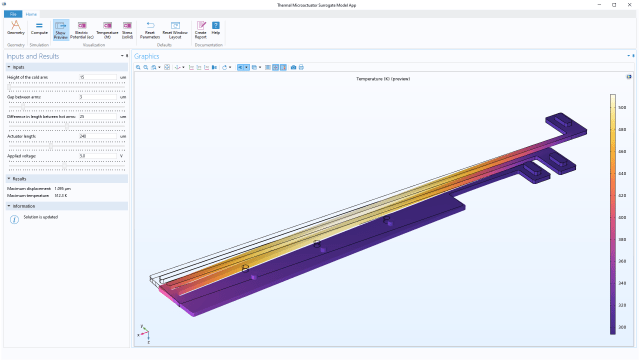Click Reset Parameters in the ribbon
The width and height of the screenshot is (640, 360).
click(150, 30)
